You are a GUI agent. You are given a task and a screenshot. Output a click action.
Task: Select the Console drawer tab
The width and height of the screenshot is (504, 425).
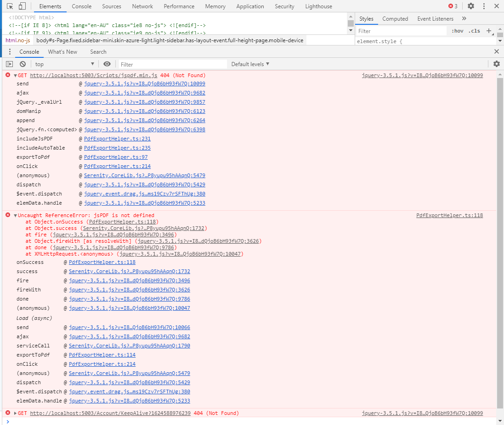[29, 52]
